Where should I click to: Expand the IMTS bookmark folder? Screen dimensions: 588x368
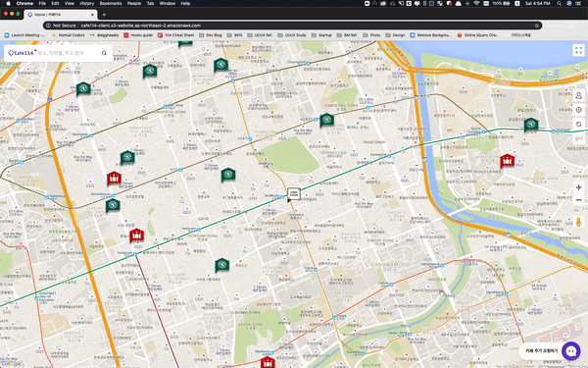[x=235, y=35]
